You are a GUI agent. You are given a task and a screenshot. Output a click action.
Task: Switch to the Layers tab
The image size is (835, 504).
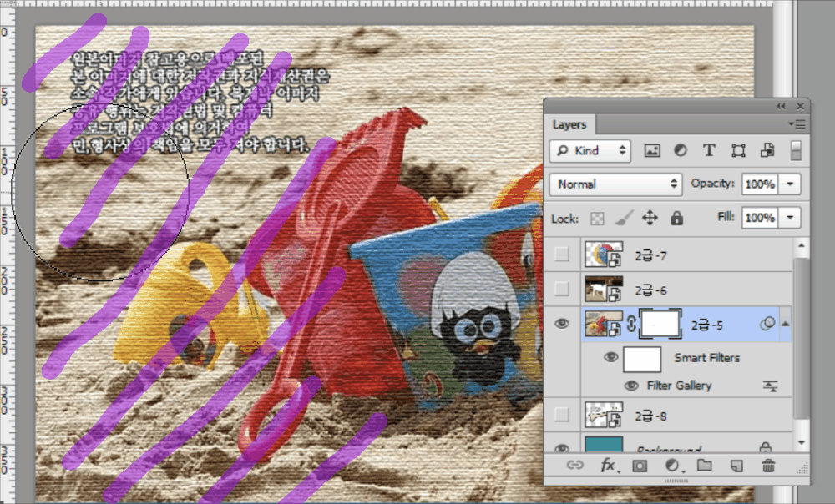point(569,124)
